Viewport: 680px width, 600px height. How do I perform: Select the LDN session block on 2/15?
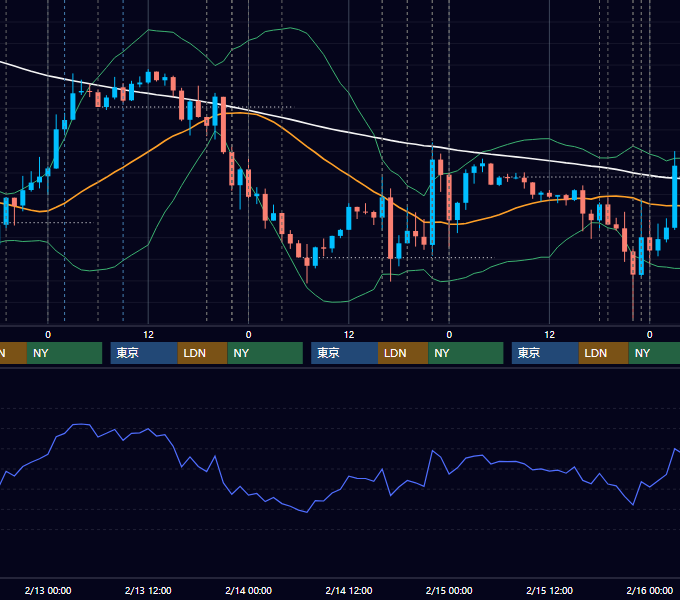point(603,353)
